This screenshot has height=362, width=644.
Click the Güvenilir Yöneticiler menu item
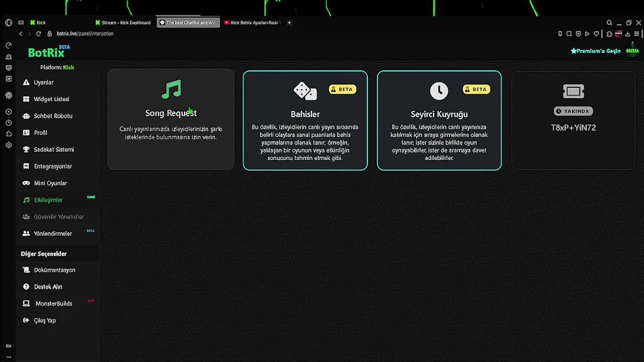[x=58, y=217]
